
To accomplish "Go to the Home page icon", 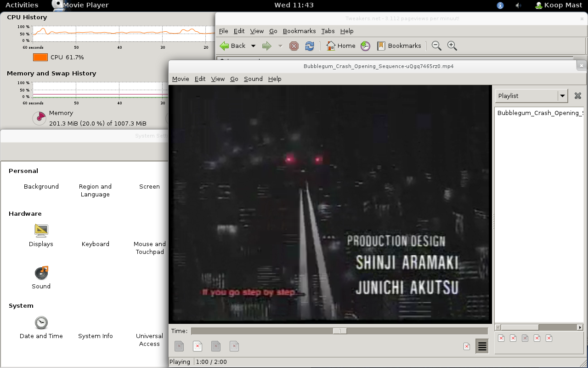I will click(x=331, y=46).
